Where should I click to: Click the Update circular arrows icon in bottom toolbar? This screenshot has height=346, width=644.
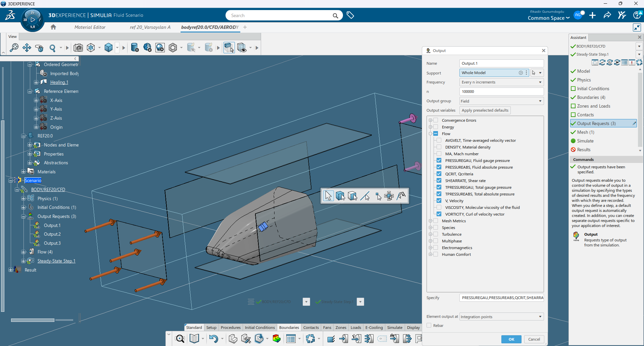[310, 339]
